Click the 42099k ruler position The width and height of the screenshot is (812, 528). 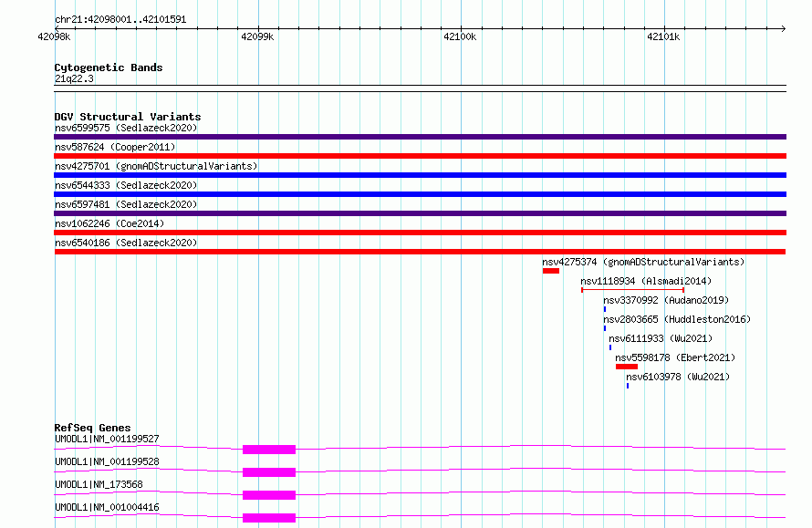(x=257, y=36)
